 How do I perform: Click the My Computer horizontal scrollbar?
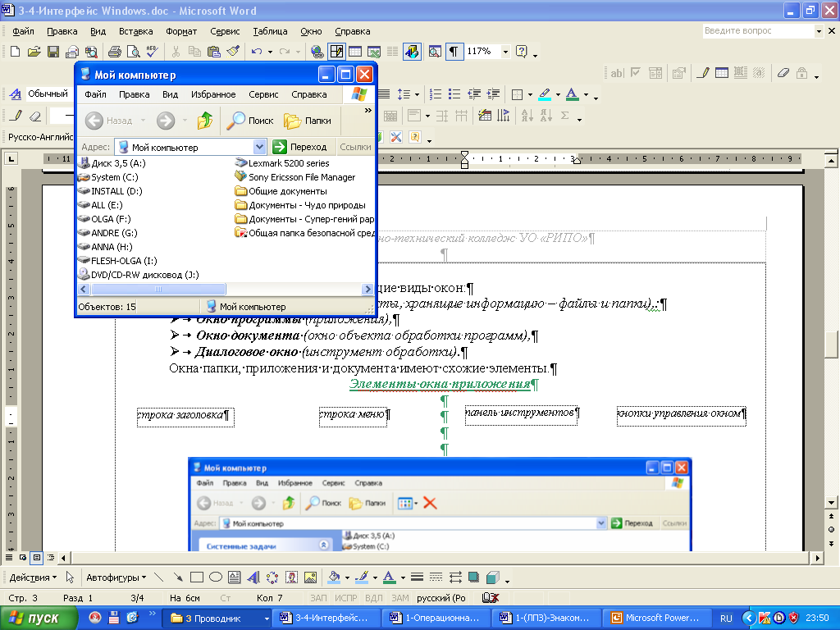coord(225,289)
